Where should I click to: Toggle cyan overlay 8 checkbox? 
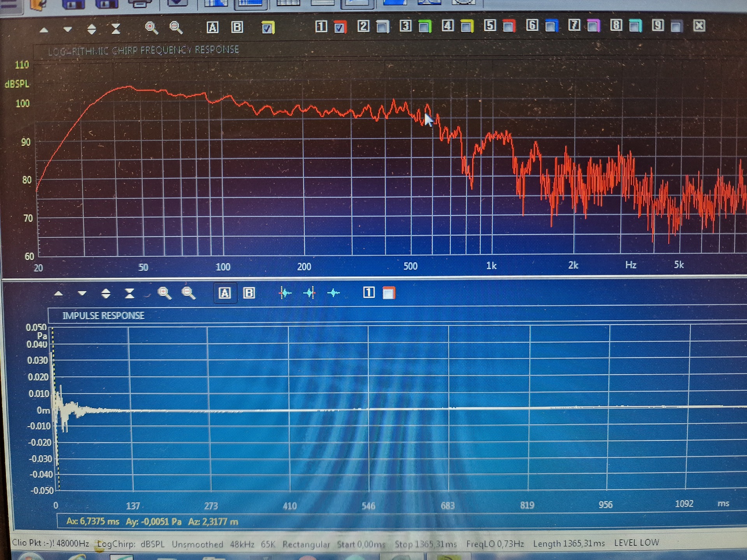click(635, 26)
